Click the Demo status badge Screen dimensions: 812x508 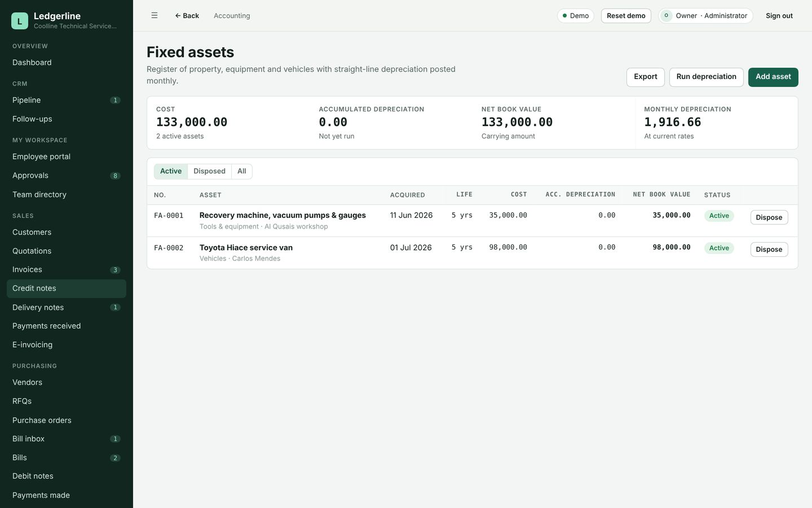[x=576, y=16]
